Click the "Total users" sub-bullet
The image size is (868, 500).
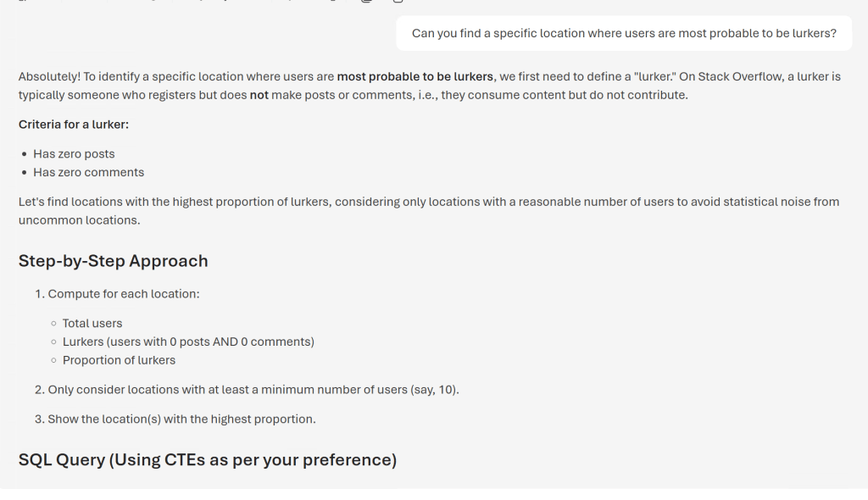(92, 324)
